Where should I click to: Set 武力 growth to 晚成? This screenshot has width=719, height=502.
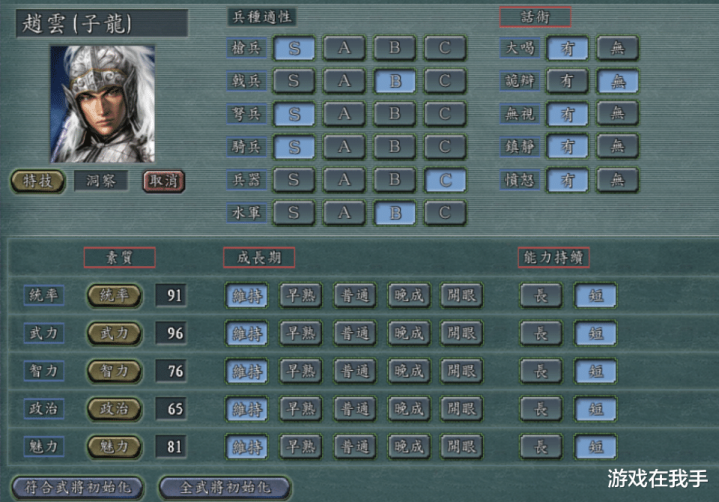point(408,333)
